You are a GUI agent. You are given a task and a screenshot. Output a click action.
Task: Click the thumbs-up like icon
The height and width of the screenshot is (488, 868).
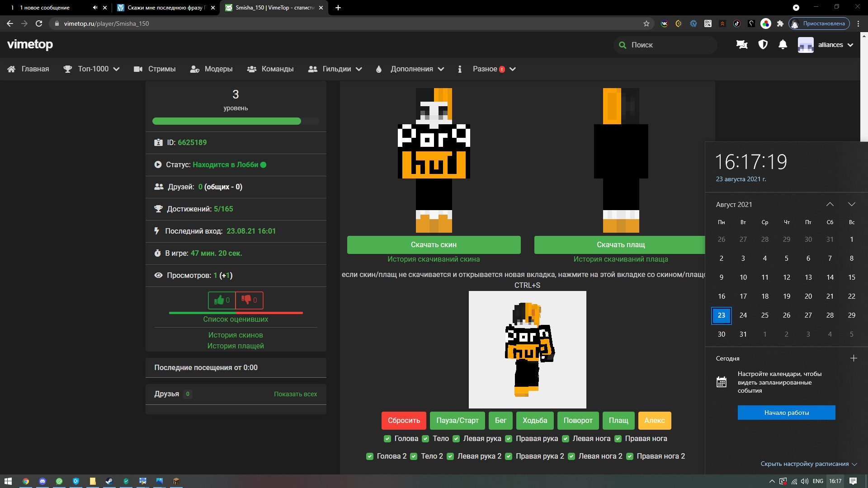point(219,300)
